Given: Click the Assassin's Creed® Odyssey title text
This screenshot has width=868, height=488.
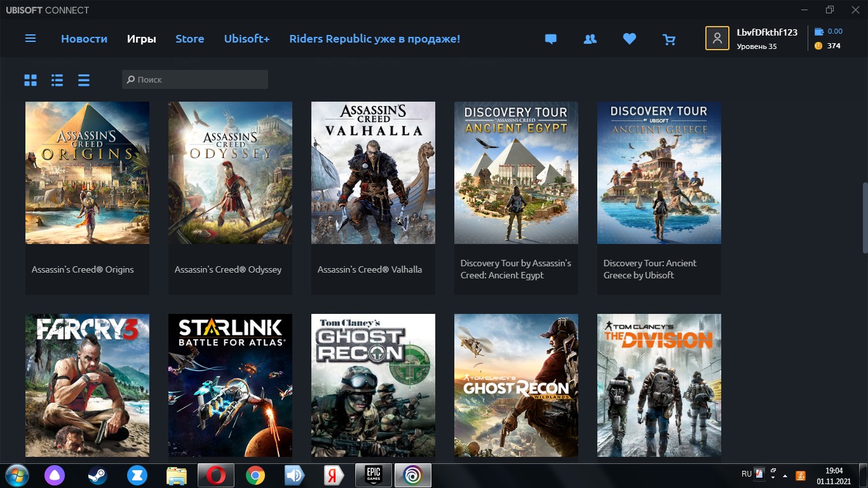Looking at the screenshot, I should (x=228, y=269).
